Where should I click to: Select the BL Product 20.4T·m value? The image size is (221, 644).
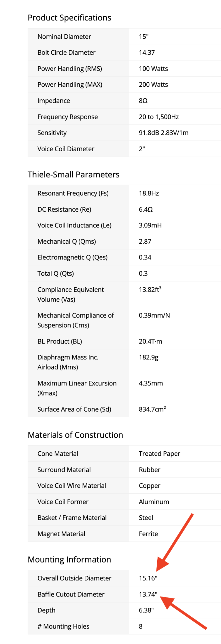pos(151,341)
